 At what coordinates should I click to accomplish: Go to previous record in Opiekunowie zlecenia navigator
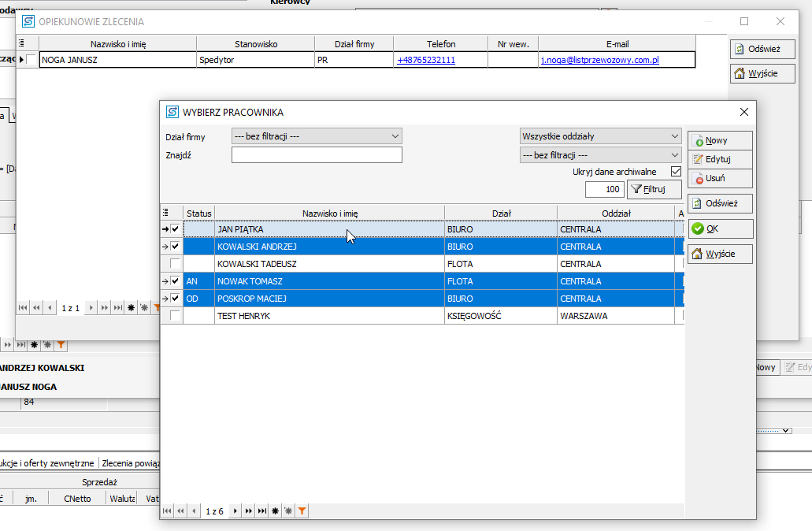50,308
